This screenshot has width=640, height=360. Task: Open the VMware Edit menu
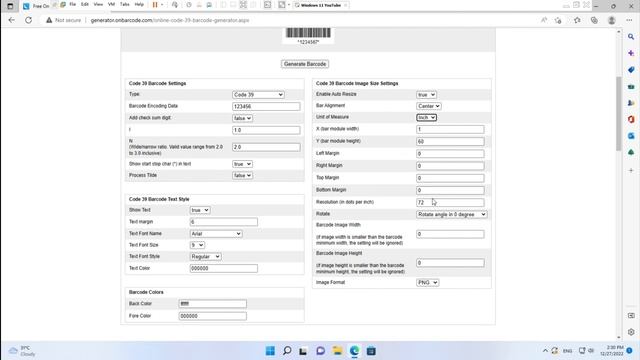(x=85, y=4)
